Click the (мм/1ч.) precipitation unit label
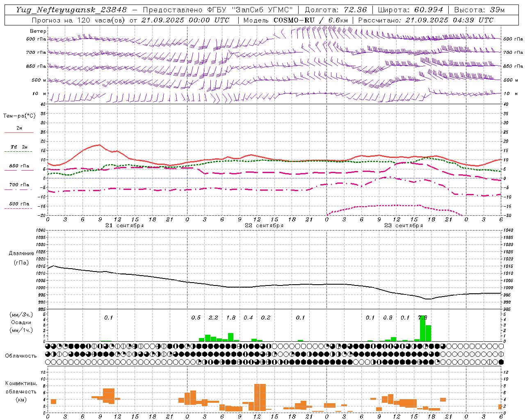The width and height of the screenshot is (525, 420). click(x=21, y=330)
